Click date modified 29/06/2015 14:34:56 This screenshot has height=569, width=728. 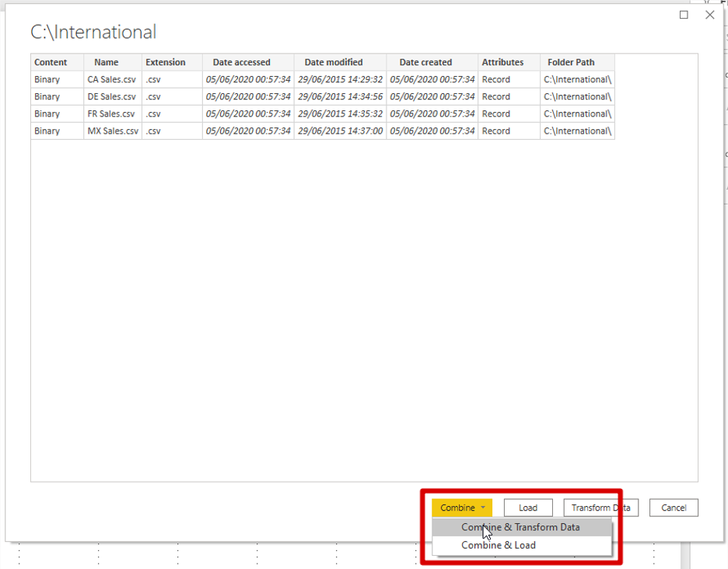(x=341, y=96)
